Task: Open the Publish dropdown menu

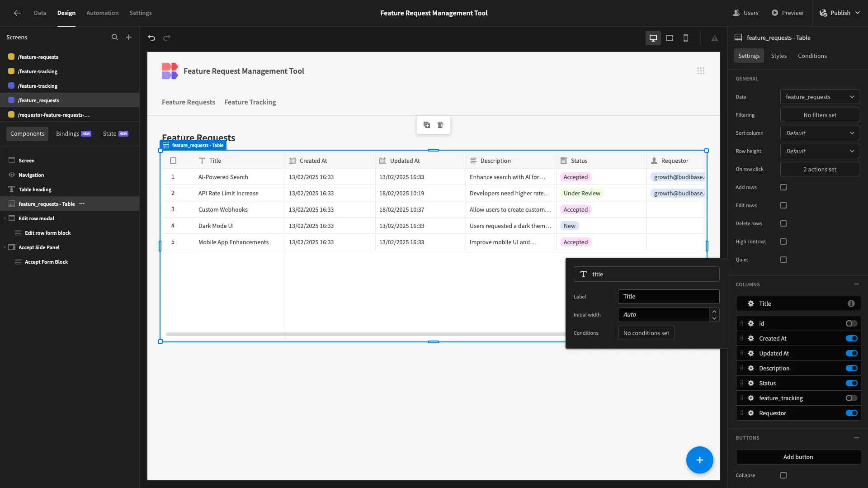Action: 840,13
